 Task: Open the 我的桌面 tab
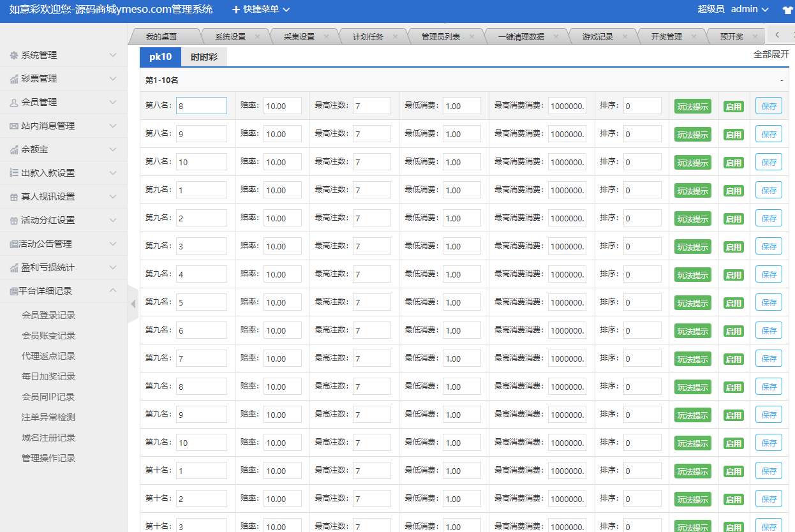click(x=161, y=37)
